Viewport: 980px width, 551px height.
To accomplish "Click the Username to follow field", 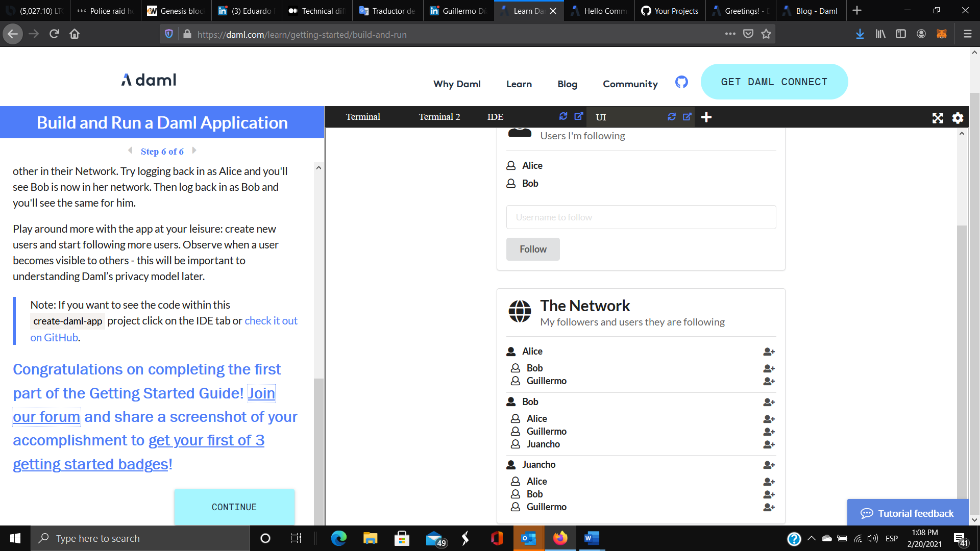I will [x=641, y=217].
